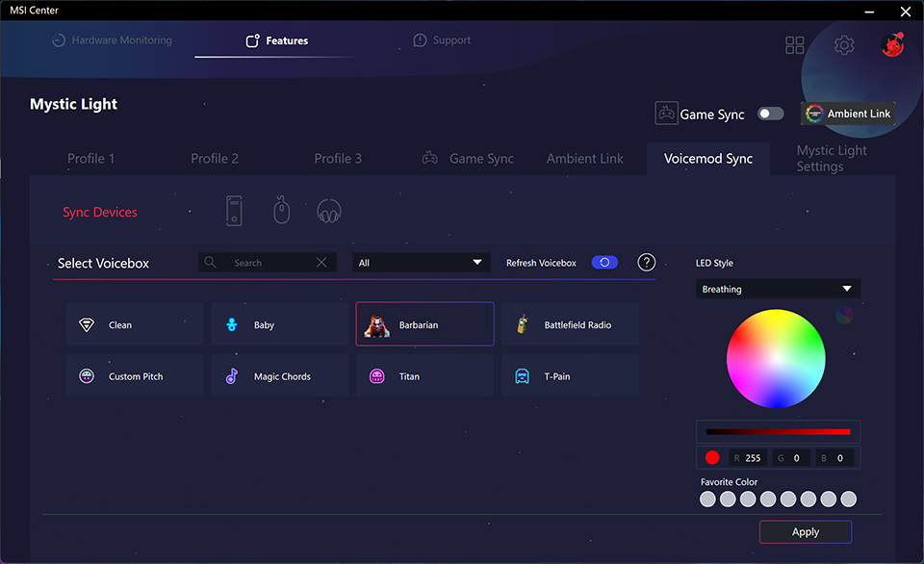Clear the search field with X icon
Image resolution: width=924 pixels, height=564 pixels.
pos(321,262)
